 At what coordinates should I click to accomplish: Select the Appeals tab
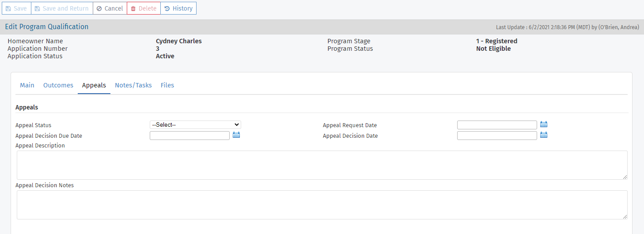(94, 85)
